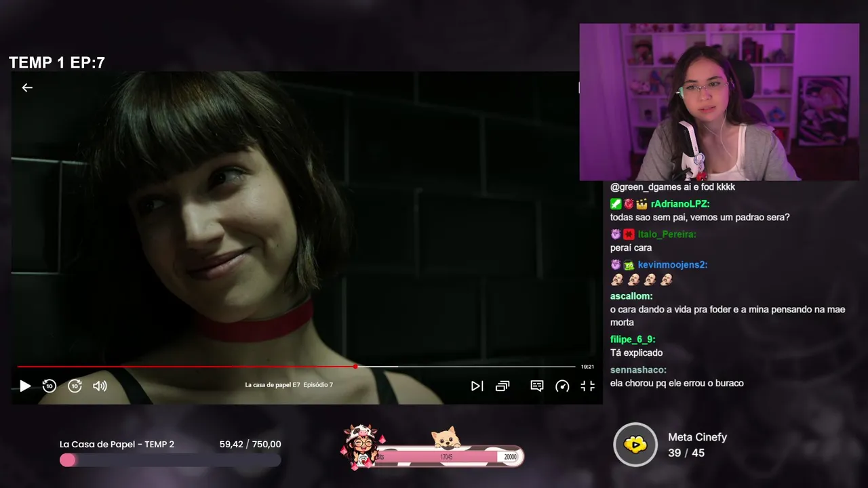This screenshot has width=868, height=488.
Task: Click username rAdrianoLPZ in chat
Action: [680, 203]
